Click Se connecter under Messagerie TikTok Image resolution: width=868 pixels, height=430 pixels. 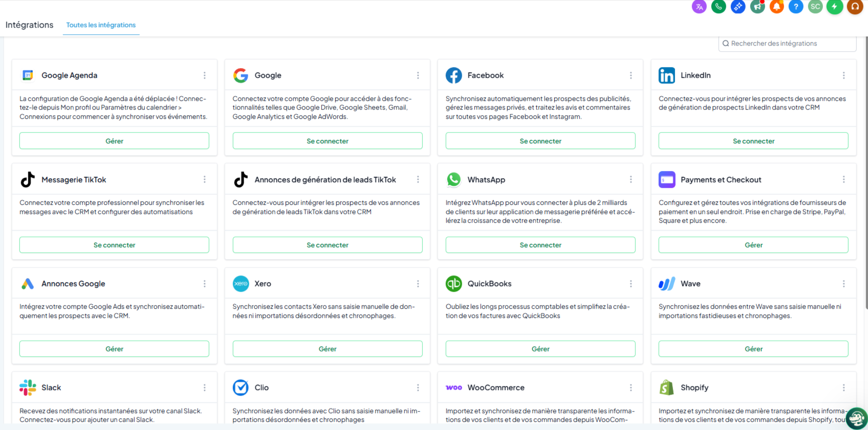[114, 245]
